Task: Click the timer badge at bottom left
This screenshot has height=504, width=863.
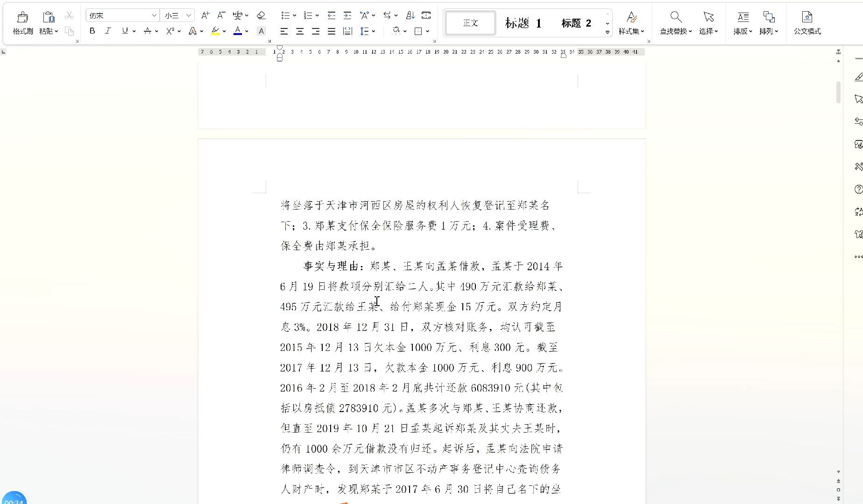Action: coord(14,498)
